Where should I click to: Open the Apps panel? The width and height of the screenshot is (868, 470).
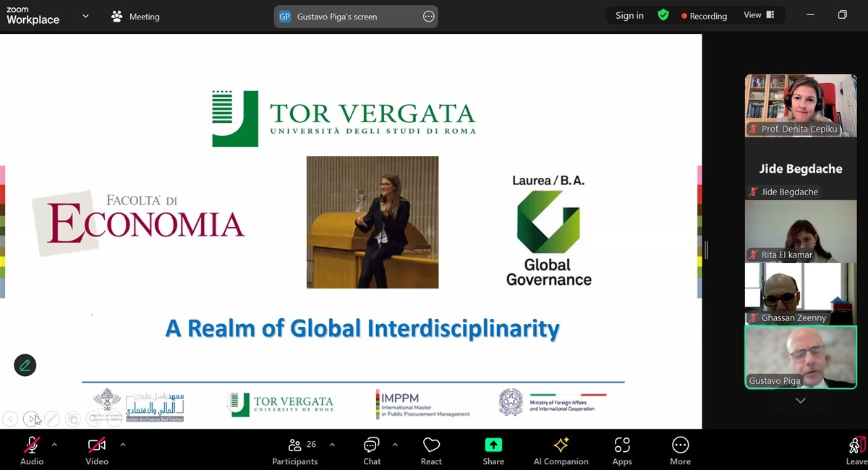pyautogui.click(x=622, y=451)
